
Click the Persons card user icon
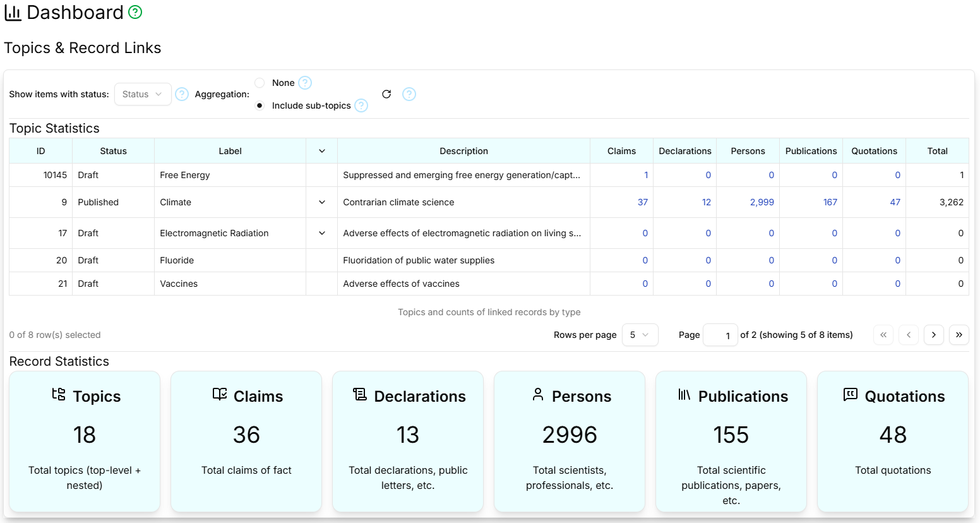(538, 395)
